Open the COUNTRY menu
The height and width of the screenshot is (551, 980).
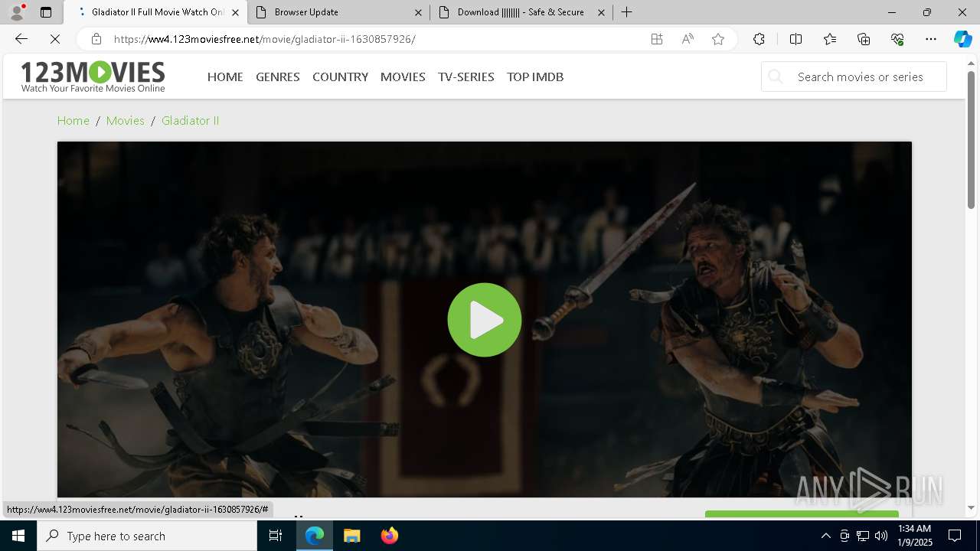click(341, 77)
